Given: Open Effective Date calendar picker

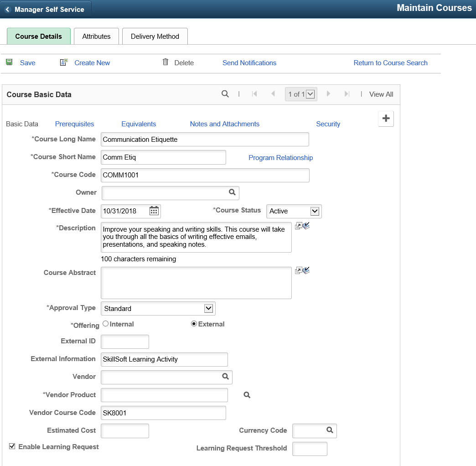Looking at the screenshot, I should tap(154, 211).
